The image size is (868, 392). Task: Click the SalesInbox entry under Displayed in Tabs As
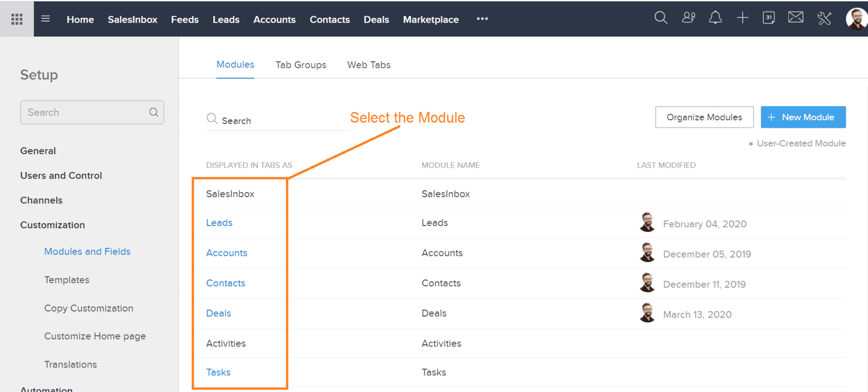[x=230, y=194]
